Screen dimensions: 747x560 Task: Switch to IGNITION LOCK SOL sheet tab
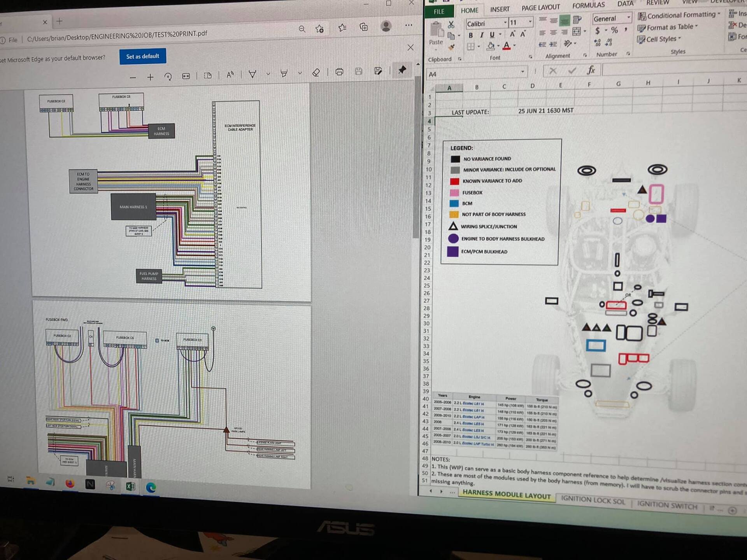click(x=593, y=501)
